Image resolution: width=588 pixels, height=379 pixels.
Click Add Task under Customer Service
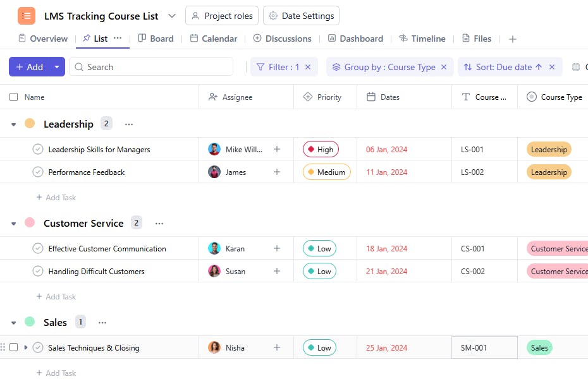pyautogui.click(x=56, y=297)
